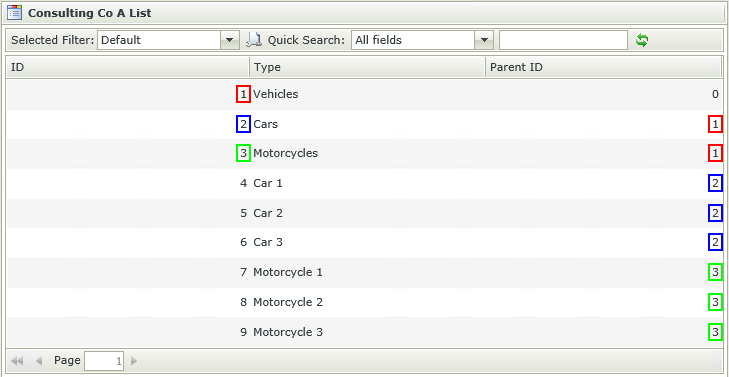Go to the first page arrow

pos(17,361)
